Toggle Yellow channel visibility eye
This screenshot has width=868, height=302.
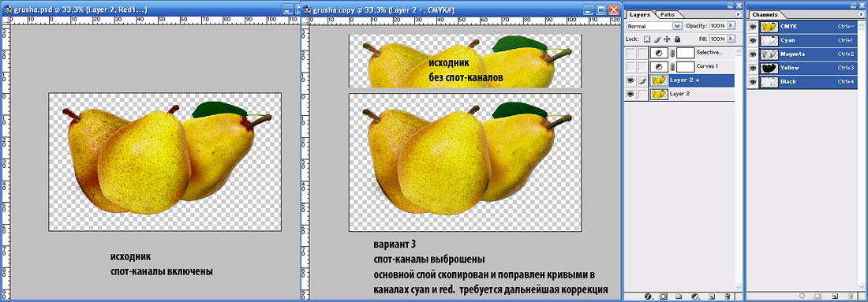coord(753,68)
